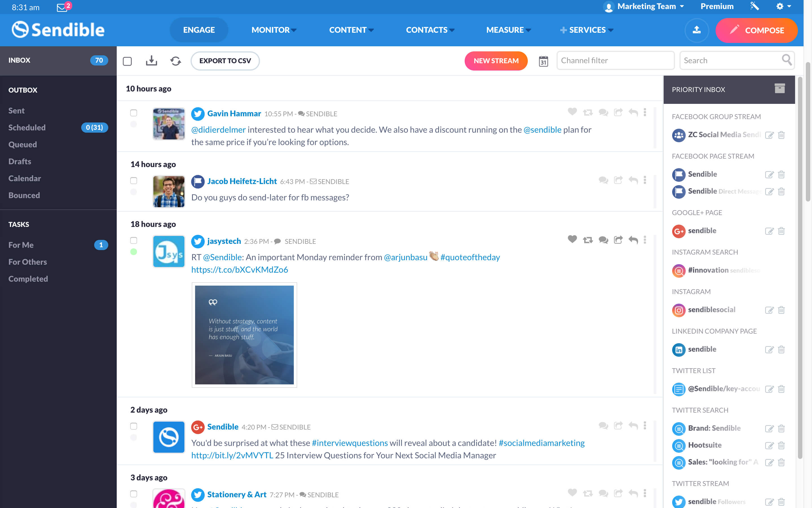Click the pen tool icon in top bar
This screenshot has width=812, height=508.
click(754, 6)
